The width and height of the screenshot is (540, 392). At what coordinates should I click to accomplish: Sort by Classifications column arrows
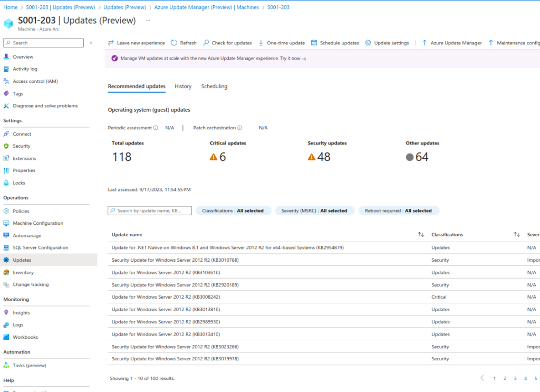point(517,234)
